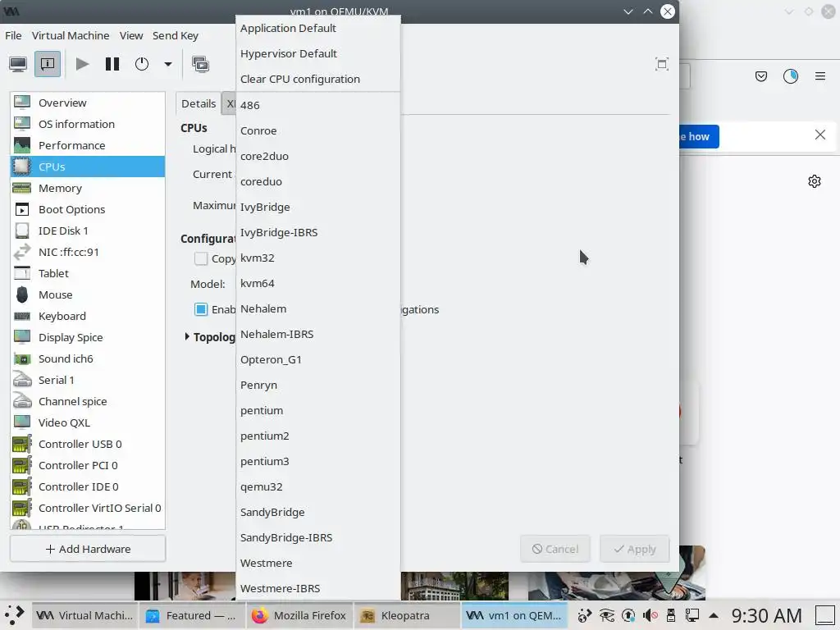Image resolution: width=840 pixels, height=630 pixels.
Task: Select Mouse device entry
Action: point(88,294)
